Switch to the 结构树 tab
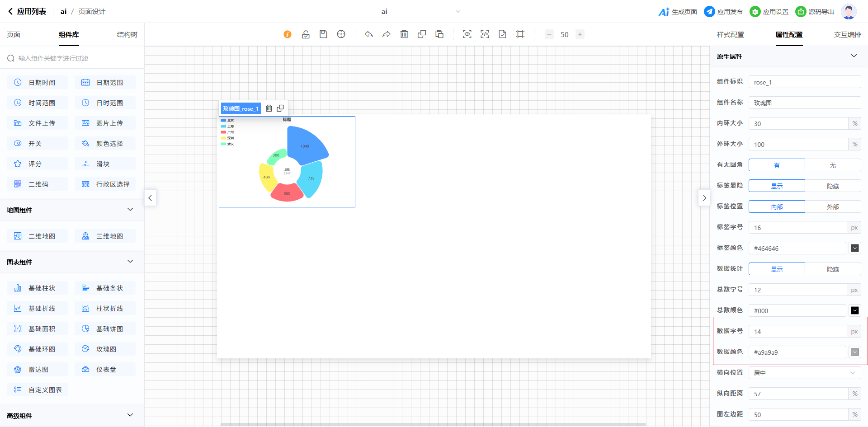Screen dimensions: 868x427 tap(127, 35)
